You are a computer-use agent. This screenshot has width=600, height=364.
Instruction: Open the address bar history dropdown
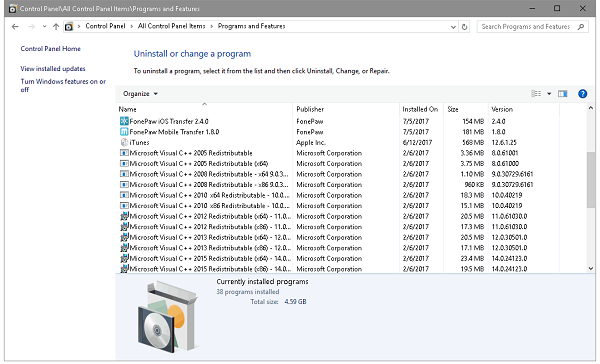pos(453,27)
